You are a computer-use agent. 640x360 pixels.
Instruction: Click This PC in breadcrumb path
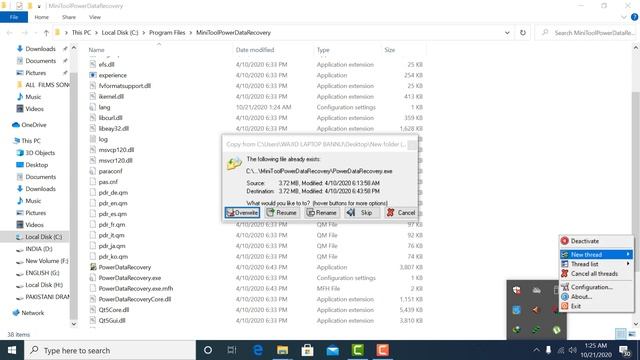tap(81, 33)
